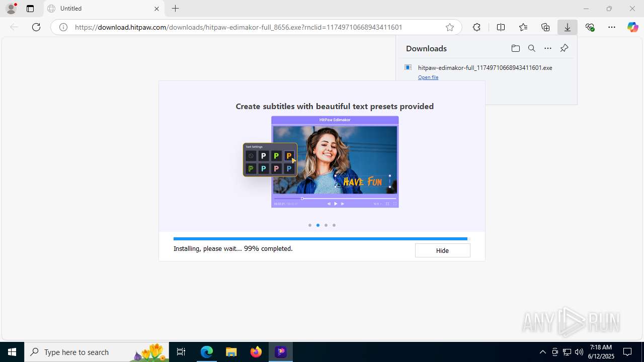The height and width of the screenshot is (362, 644).
Task: Click the address bar URL field
Action: (257, 27)
